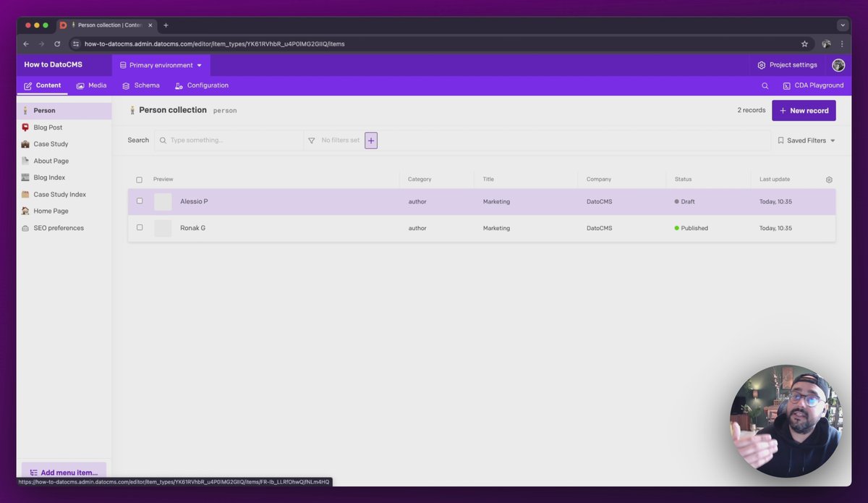Expand the Primary environment dropdown

coord(161,65)
